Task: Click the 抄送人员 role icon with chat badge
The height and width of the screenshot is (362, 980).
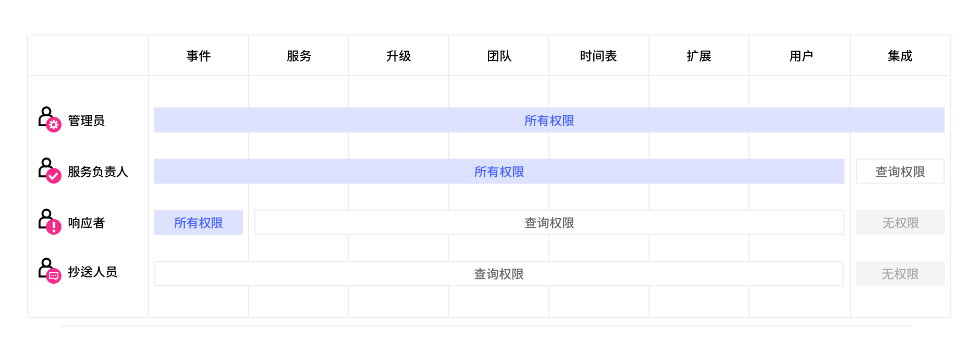Action: point(50,271)
